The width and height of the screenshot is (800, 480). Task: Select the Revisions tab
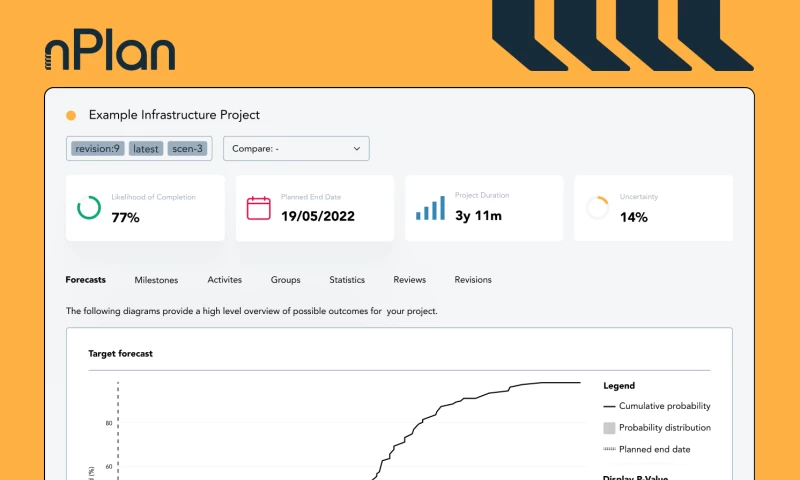pyautogui.click(x=473, y=280)
